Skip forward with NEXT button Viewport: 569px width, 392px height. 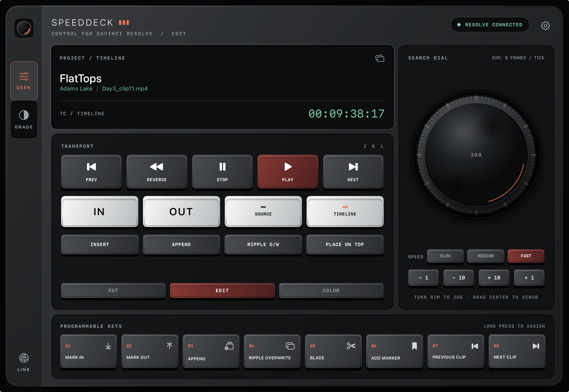[x=353, y=172]
